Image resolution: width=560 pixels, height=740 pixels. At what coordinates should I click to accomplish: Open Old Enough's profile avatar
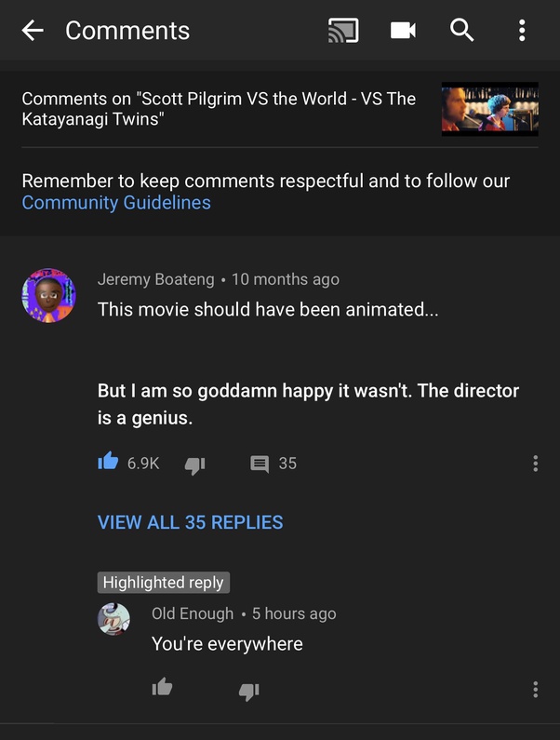click(113, 619)
